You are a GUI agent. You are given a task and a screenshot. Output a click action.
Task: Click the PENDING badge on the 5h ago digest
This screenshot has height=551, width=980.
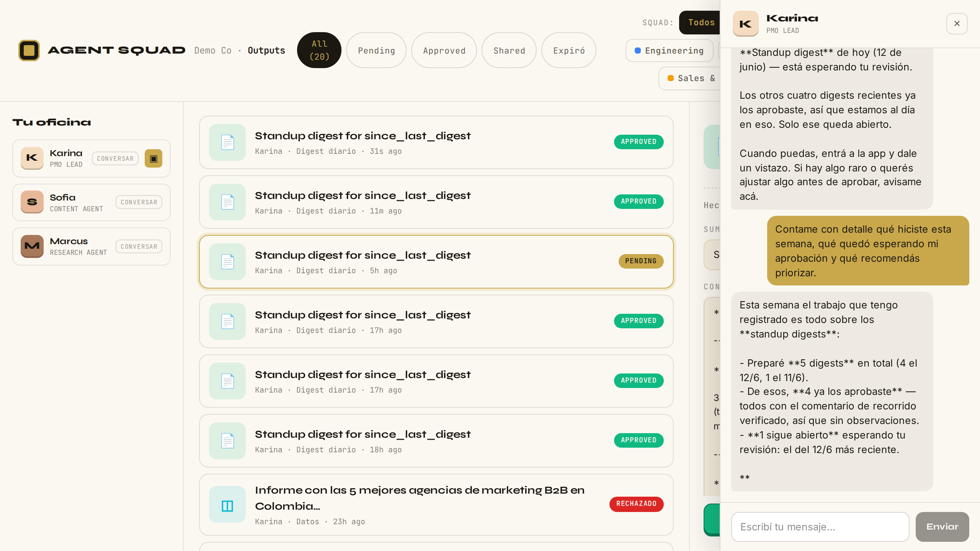pyautogui.click(x=641, y=261)
